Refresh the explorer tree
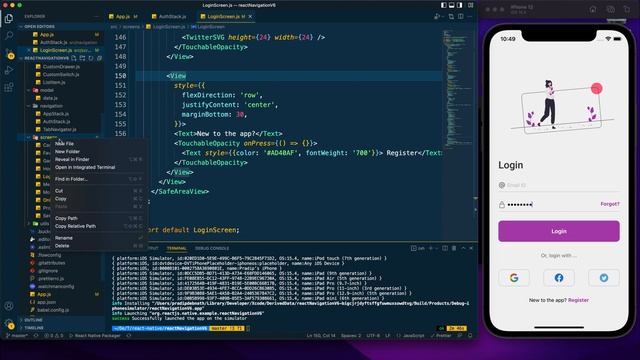The image size is (640, 360). (x=91, y=58)
